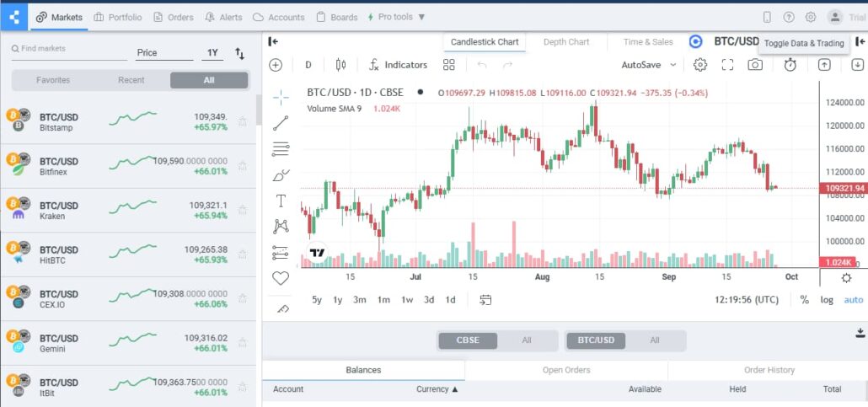
Task: Select the text annotation tool
Action: pyautogui.click(x=281, y=201)
